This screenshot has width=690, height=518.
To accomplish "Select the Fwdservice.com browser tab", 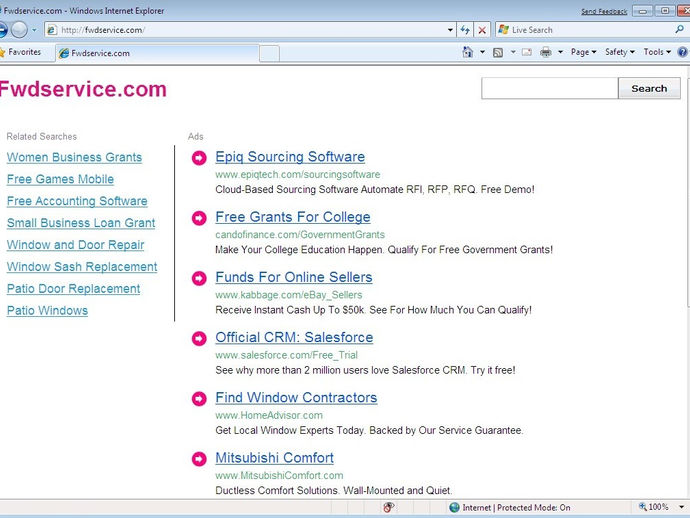I will (157, 53).
